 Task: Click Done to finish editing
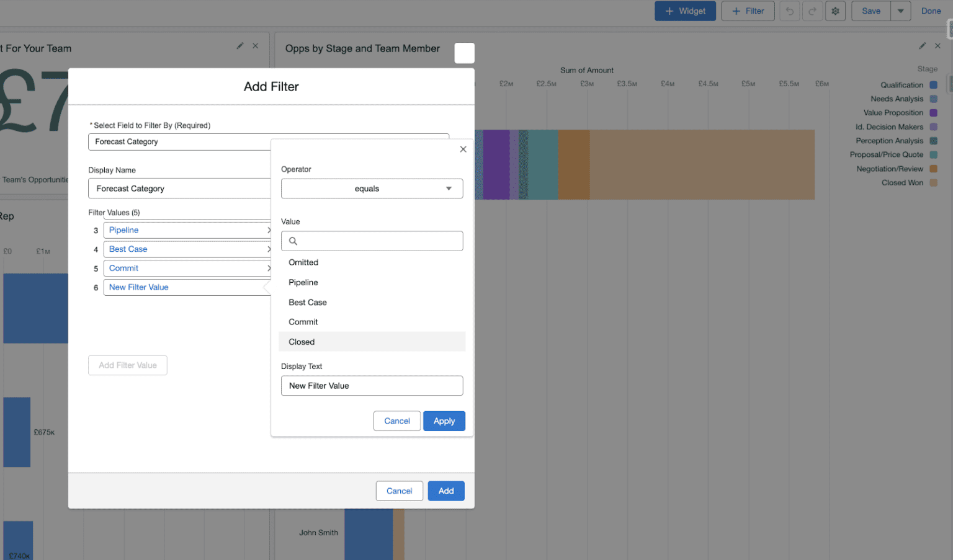point(931,11)
